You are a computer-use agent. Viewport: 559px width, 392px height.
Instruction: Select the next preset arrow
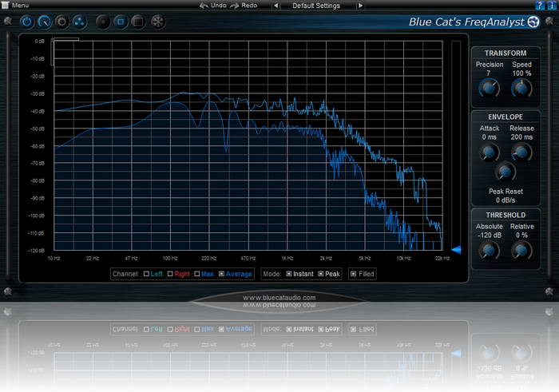(360, 6)
